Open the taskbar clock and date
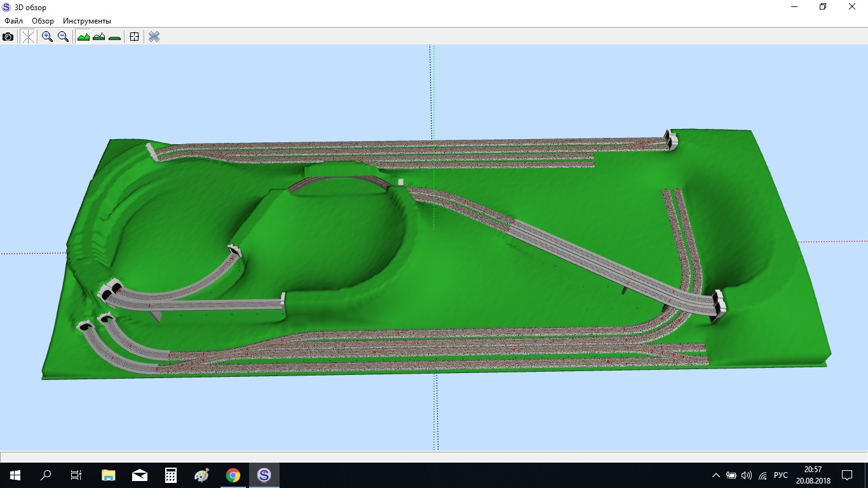868x488 pixels. pyautogui.click(x=817, y=475)
